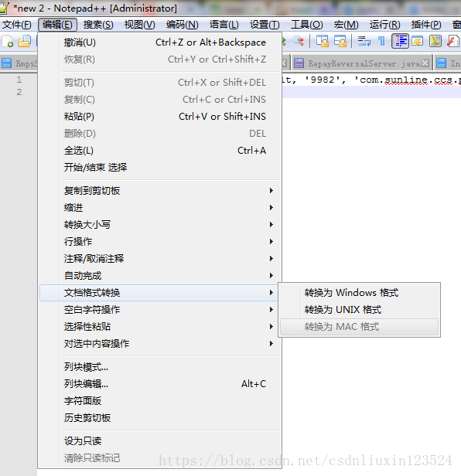Choose 撤消(U) undo menu entry
The width and height of the screenshot is (461, 476).
(x=160, y=42)
